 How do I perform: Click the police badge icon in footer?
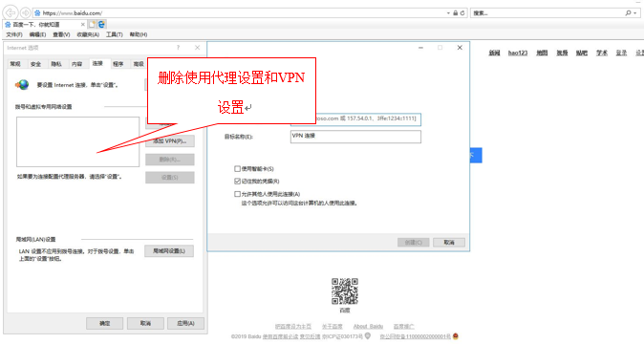point(456,336)
